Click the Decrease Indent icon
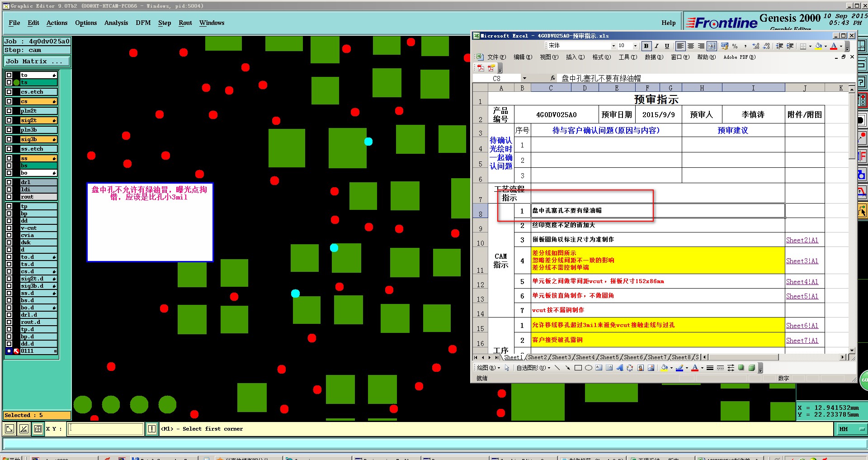 779,46
